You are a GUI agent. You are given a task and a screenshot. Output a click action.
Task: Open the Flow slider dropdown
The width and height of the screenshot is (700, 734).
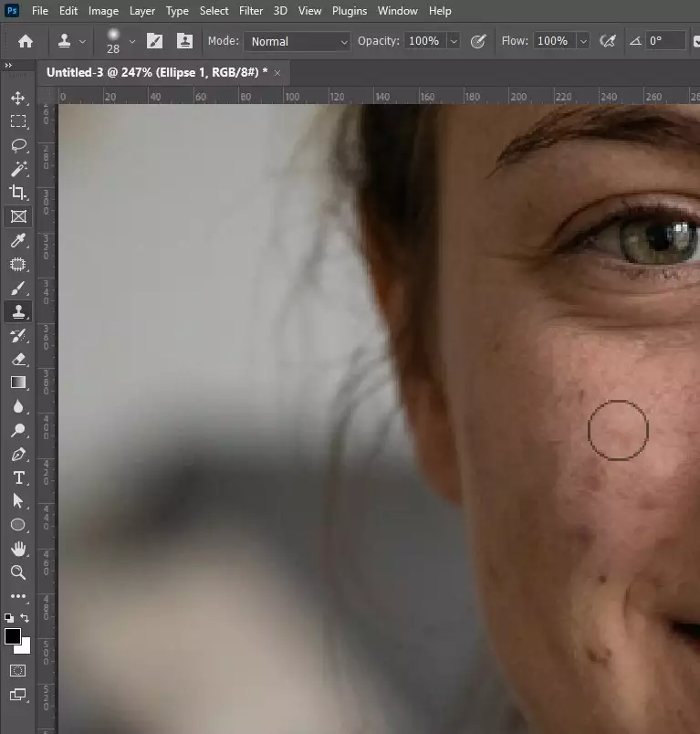click(x=583, y=41)
